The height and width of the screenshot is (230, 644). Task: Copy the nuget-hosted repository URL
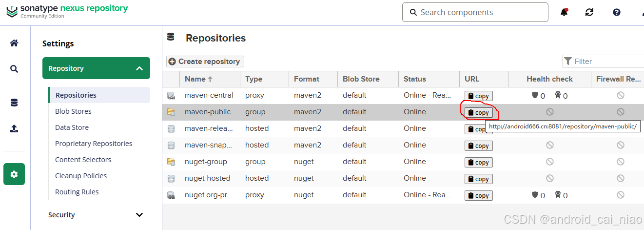click(478, 179)
